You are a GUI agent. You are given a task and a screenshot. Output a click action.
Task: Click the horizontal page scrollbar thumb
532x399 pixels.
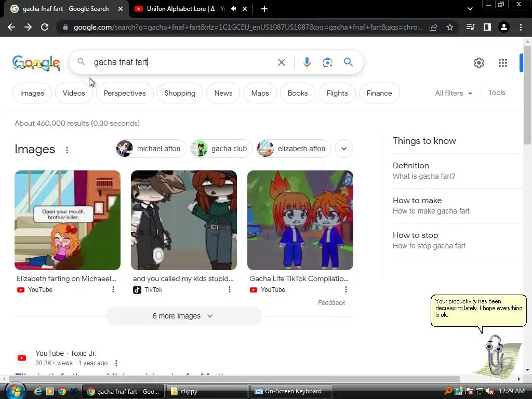tap(234, 379)
